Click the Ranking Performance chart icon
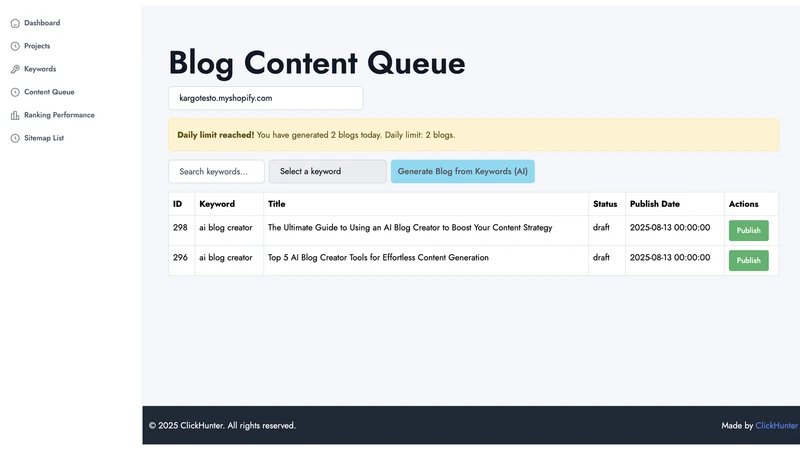 point(15,115)
